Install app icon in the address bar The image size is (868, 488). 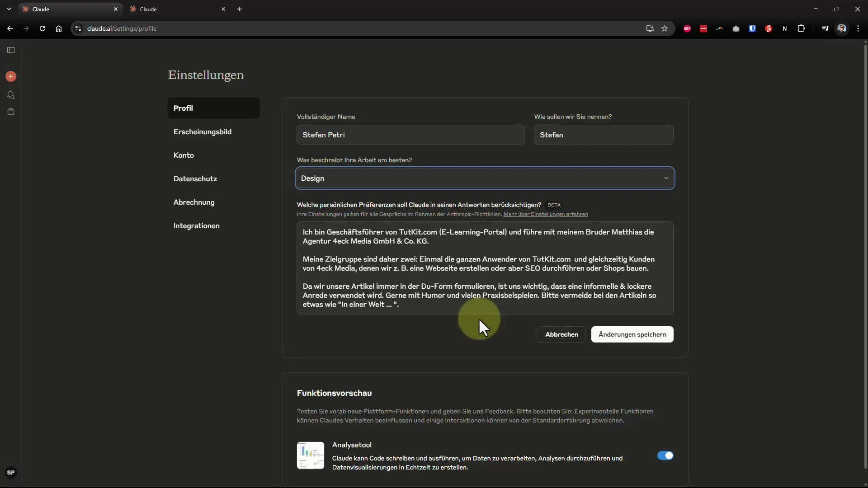(x=650, y=28)
